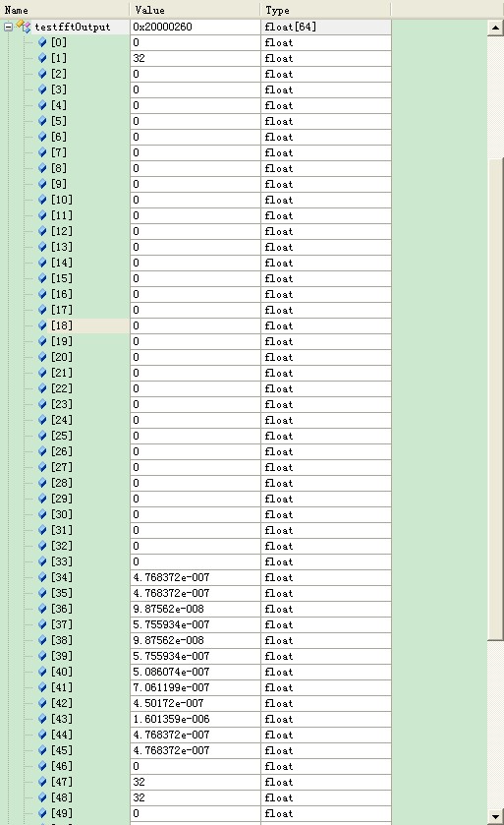The height and width of the screenshot is (825, 504).
Task: Click the icon beside element [48]
Action: coord(42,797)
